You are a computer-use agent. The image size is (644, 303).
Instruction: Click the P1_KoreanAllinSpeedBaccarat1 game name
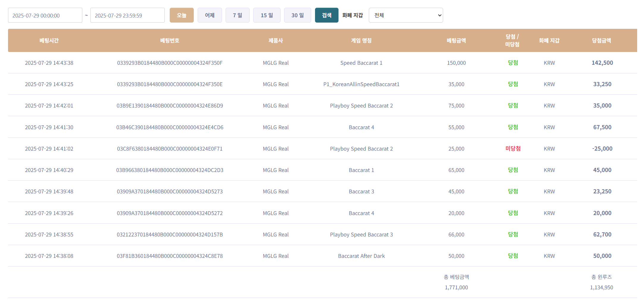361,84
